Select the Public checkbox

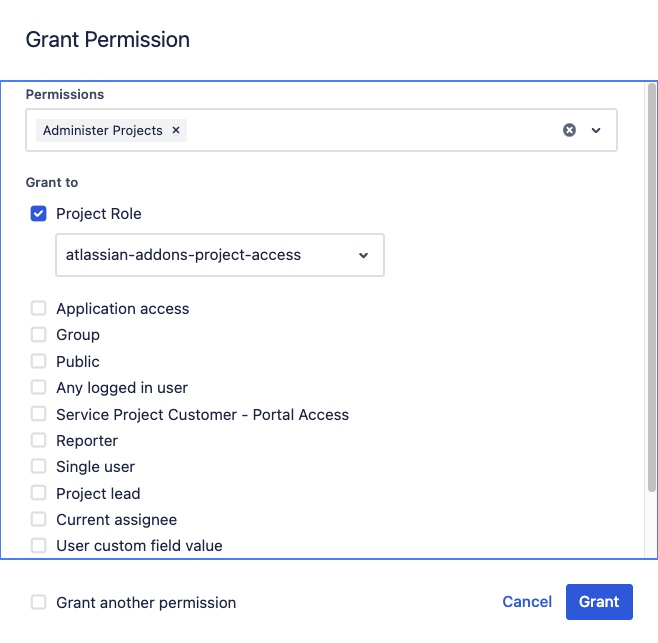pos(39,361)
